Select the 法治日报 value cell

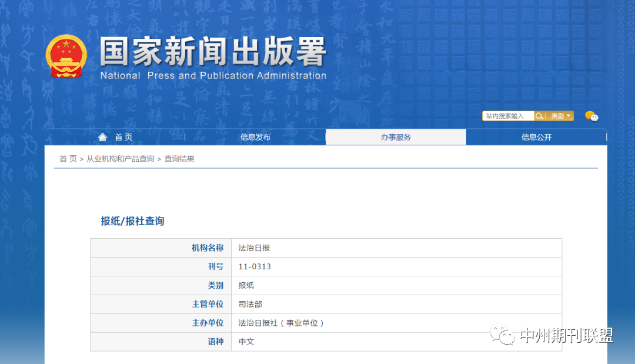pyautogui.click(x=396, y=248)
